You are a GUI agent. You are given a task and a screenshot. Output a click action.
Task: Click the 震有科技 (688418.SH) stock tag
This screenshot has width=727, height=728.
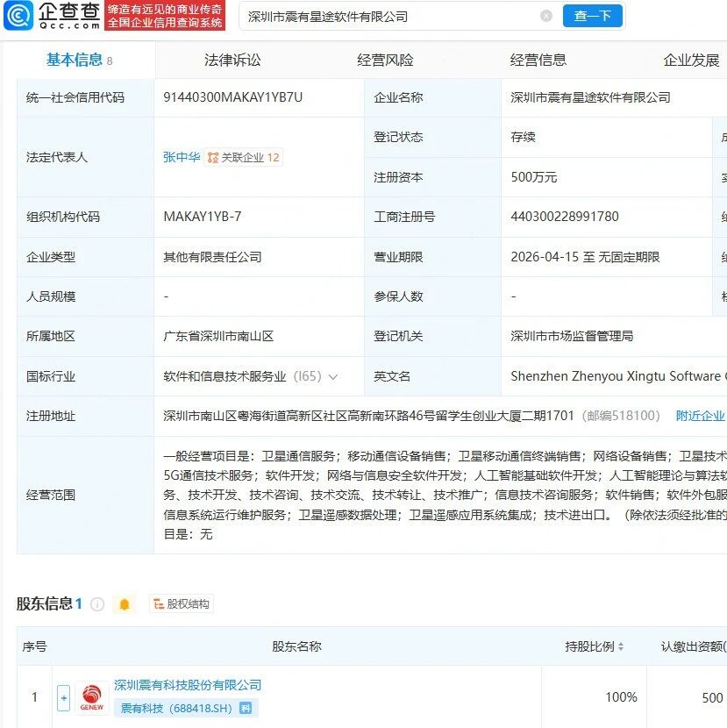coord(185,708)
